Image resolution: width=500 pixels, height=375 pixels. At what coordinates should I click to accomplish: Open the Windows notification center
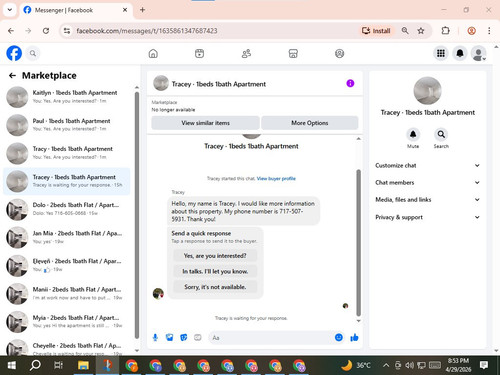[484, 365]
